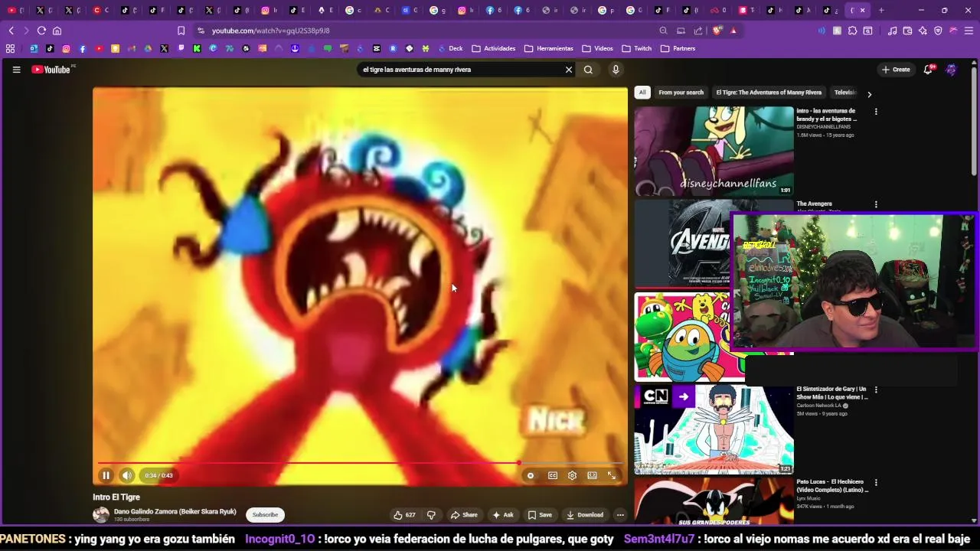Open the Actividades bookmark folder
This screenshot has height=551, width=980.
pyautogui.click(x=493, y=48)
